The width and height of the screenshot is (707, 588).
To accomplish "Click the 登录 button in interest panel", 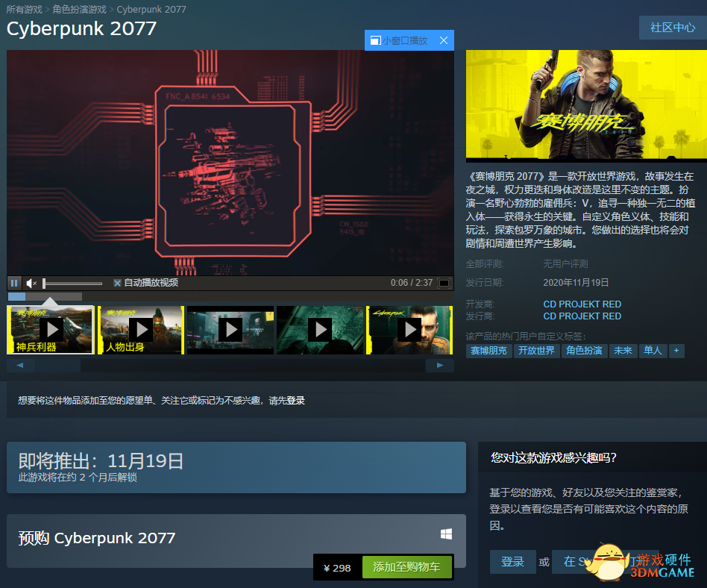I will pos(512,562).
